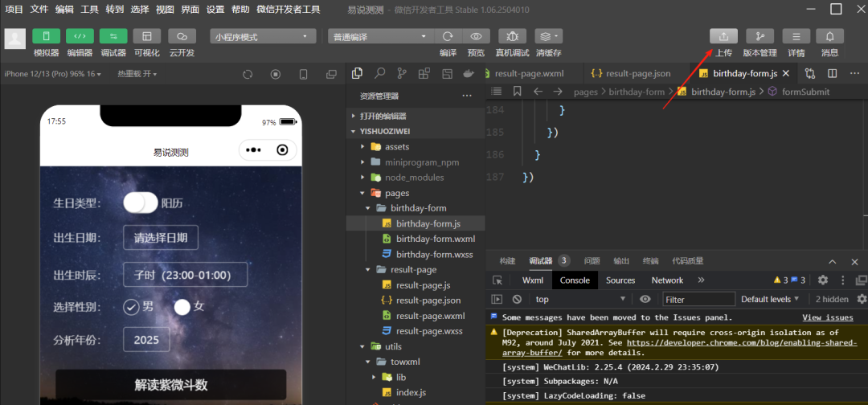The width and height of the screenshot is (868, 405).
Task: Toggle the birthday type 阳历 switch
Action: tap(141, 203)
